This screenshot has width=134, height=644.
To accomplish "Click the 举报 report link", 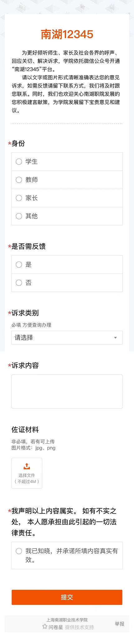I will (x=120, y=623).
